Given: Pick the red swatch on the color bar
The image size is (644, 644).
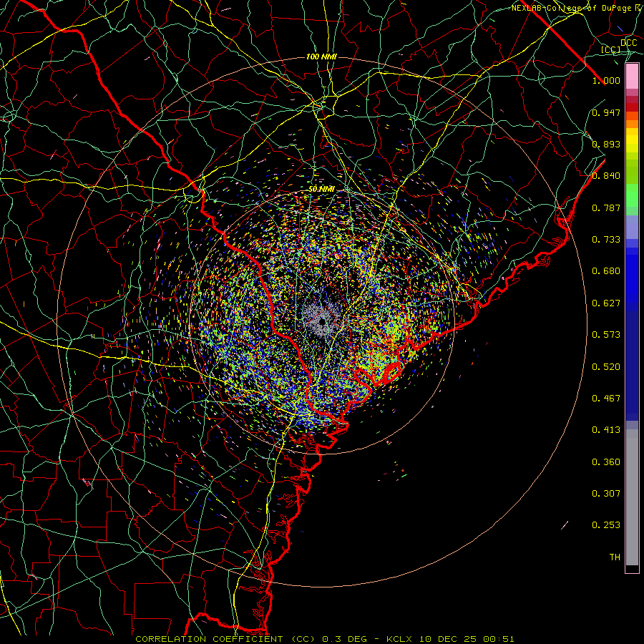Looking at the screenshot, I should (x=632, y=107).
